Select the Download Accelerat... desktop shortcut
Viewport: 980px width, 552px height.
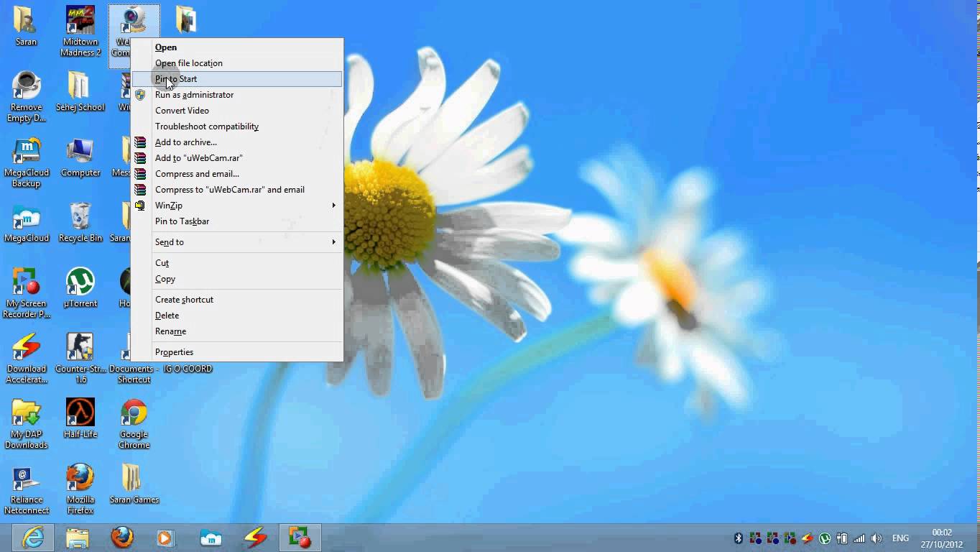[27, 359]
